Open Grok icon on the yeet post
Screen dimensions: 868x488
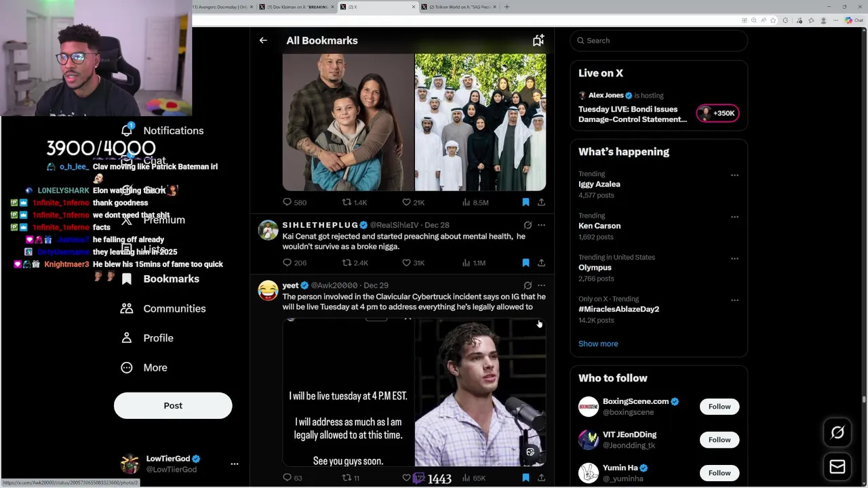click(528, 285)
